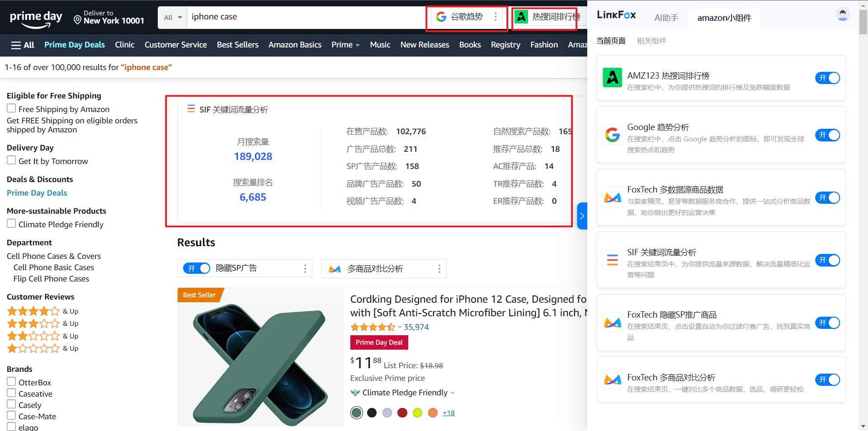Open three-dot menu beside Google Trends widget
868x431 pixels.
tap(495, 17)
